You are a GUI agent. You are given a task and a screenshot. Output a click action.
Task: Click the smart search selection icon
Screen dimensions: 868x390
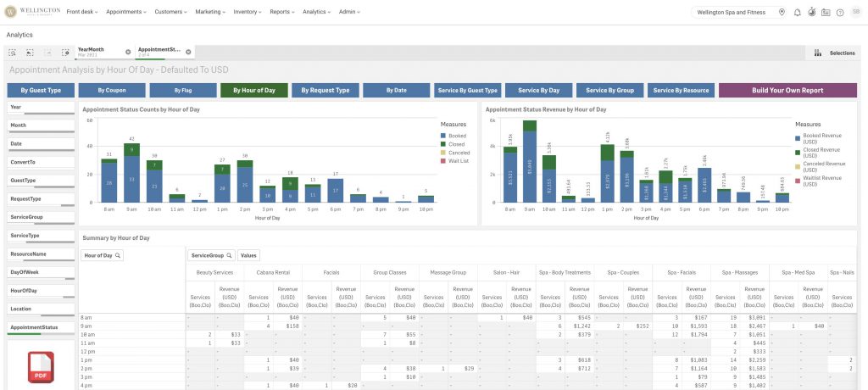(13, 53)
